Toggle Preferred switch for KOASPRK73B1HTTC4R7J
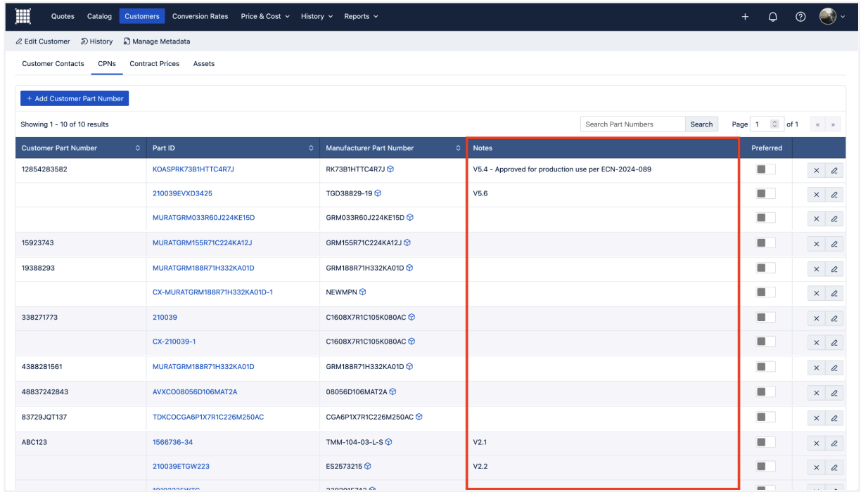 pyautogui.click(x=765, y=169)
